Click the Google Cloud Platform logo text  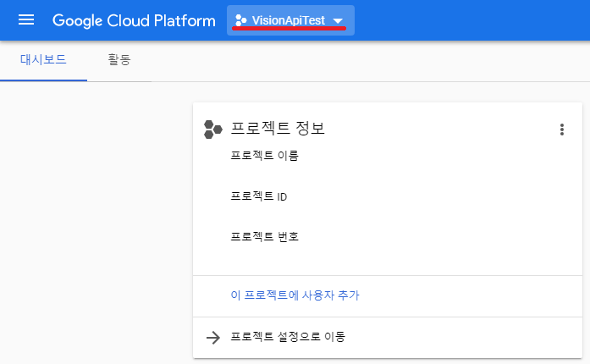click(134, 20)
